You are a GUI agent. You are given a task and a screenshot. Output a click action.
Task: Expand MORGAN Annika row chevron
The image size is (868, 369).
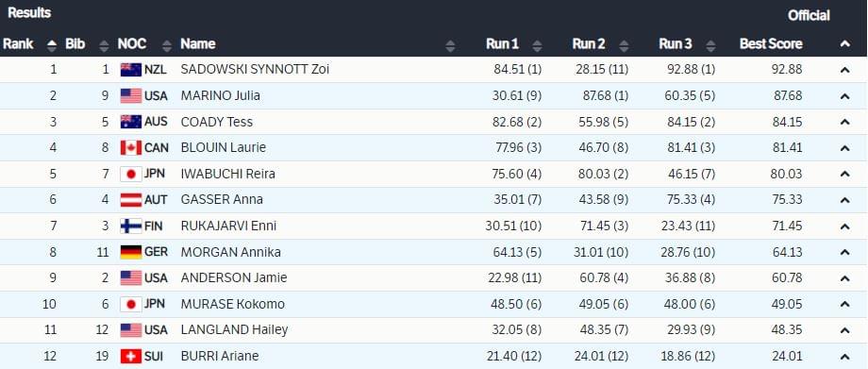[x=844, y=252]
